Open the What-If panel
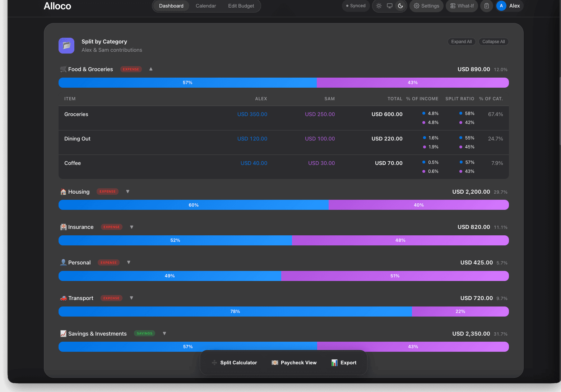Viewport: 561px width, 392px height. tap(462, 6)
